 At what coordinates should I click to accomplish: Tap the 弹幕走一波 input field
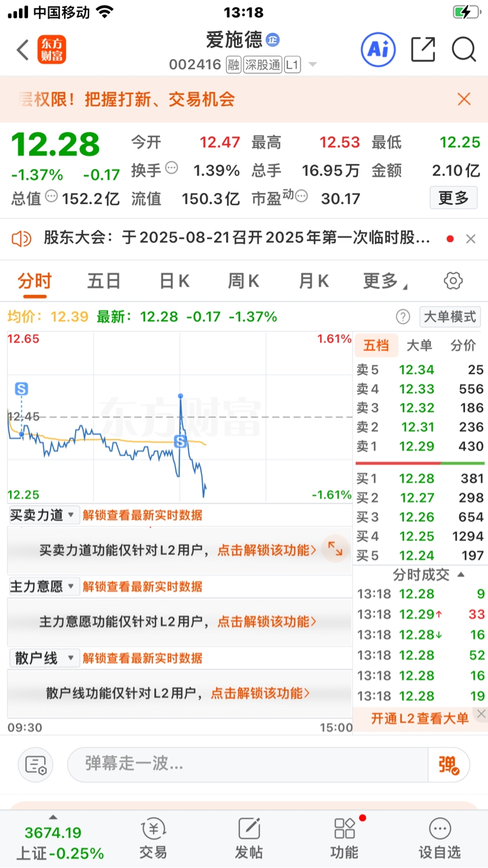(x=248, y=764)
